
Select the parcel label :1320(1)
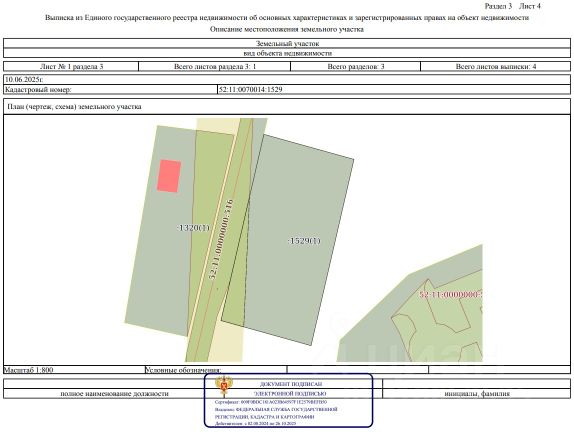(193, 228)
